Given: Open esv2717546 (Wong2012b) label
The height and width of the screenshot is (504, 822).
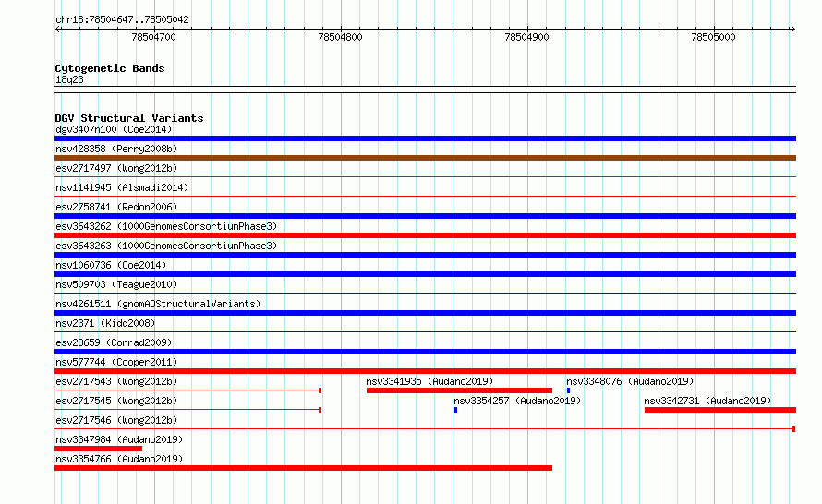Looking at the screenshot, I should tap(116, 420).
